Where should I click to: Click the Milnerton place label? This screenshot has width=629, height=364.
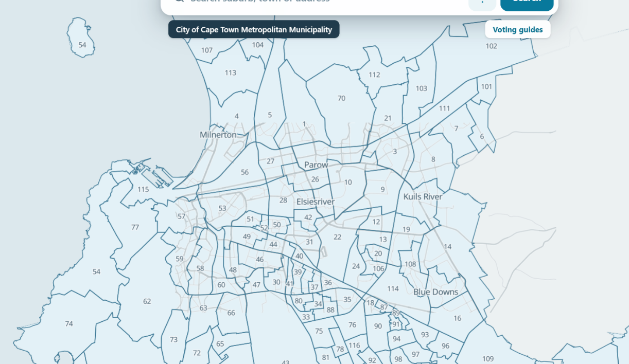pyautogui.click(x=218, y=135)
